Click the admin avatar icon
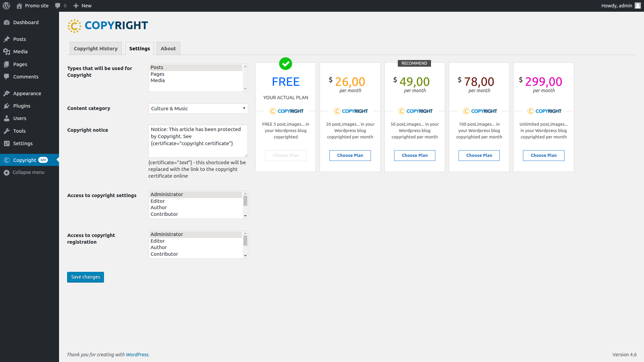644x362 pixels. click(638, 6)
